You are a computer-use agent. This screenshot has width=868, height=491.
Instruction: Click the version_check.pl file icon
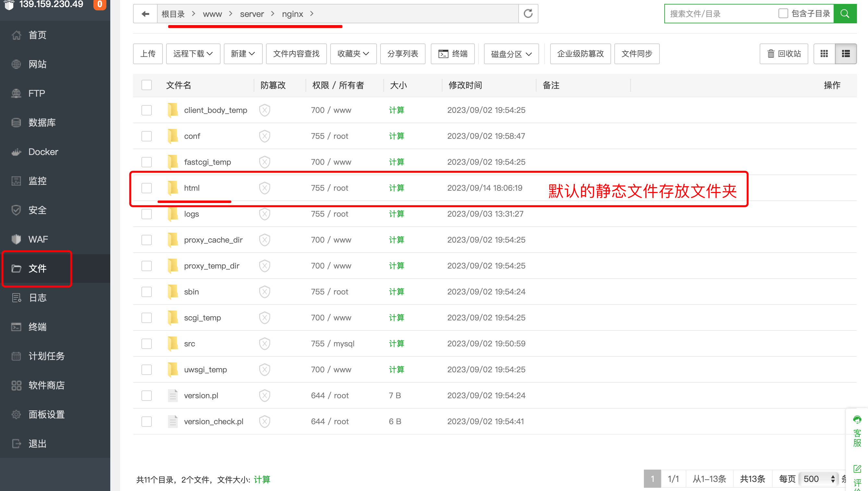click(173, 422)
